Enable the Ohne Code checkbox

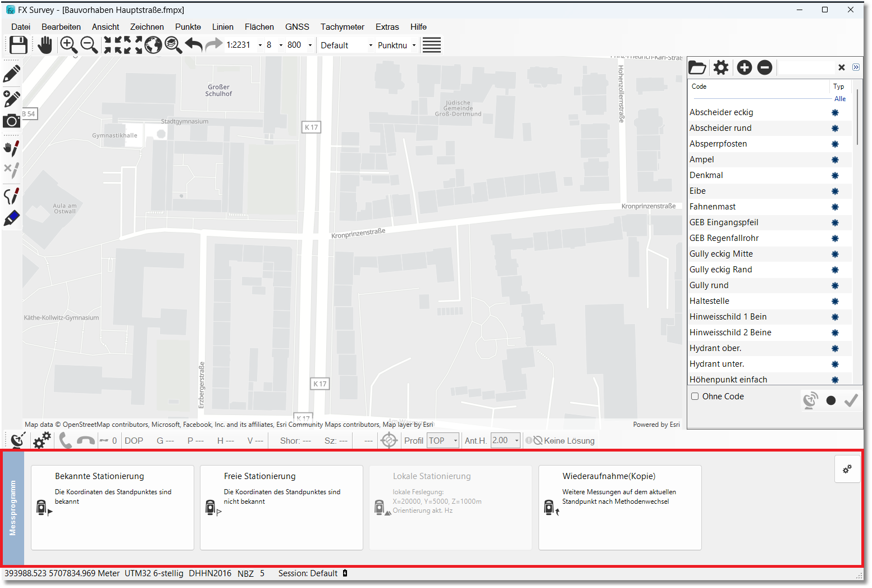coord(695,396)
